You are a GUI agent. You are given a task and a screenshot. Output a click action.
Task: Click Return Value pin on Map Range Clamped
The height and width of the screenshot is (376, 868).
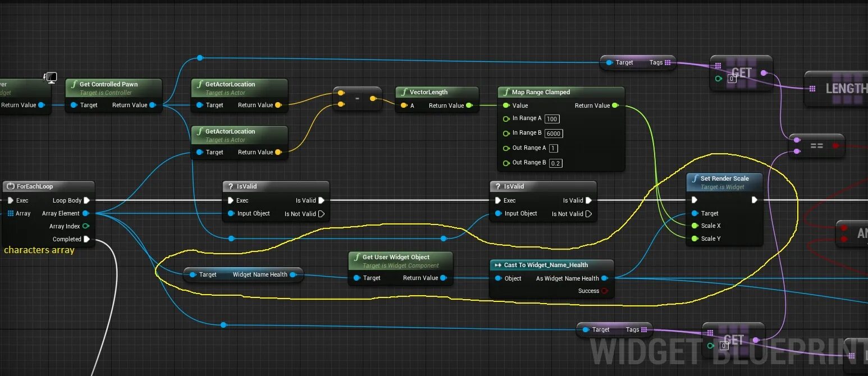[615, 105]
